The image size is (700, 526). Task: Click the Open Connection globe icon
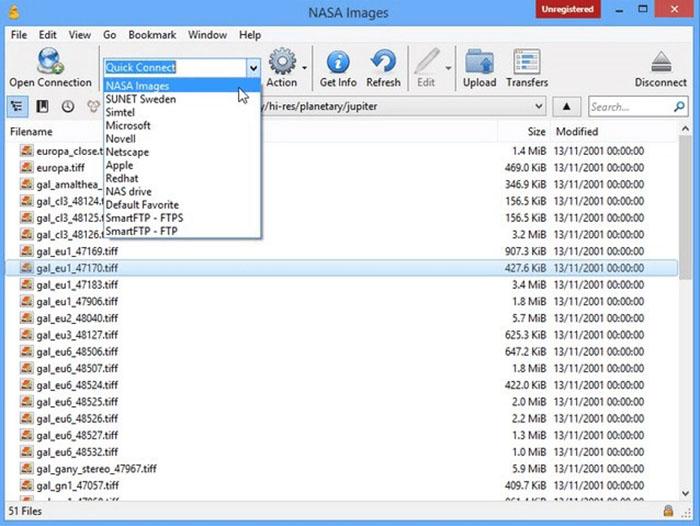coord(50,61)
